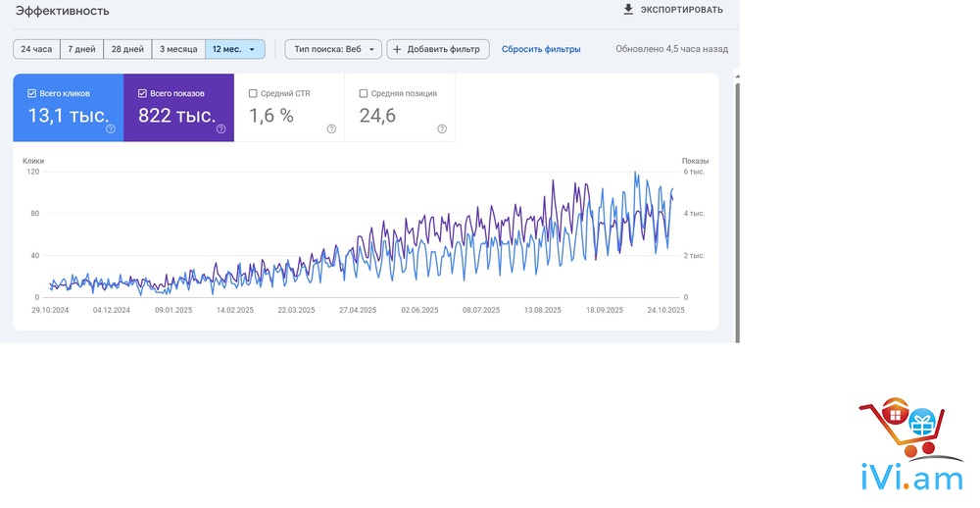This screenshot has width=980, height=508.
Task: Uncheck the Всего кликов checkbox
Action: [32, 93]
